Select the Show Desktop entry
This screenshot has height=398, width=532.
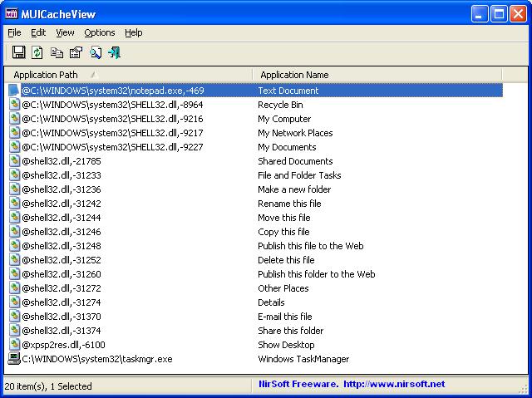click(x=286, y=345)
